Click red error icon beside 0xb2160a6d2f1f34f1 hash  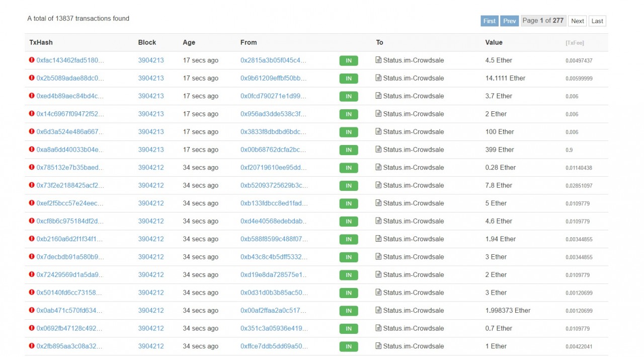point(32,239)
